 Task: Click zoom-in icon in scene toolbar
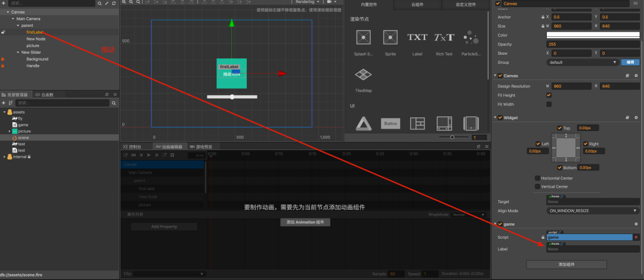tap(123, 2)
